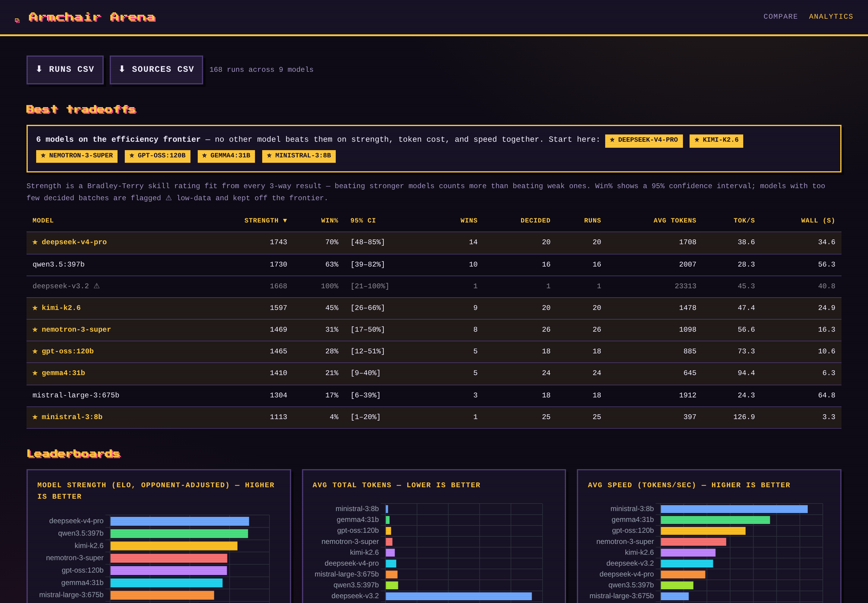Screen dimensions: 868x603
Task: Click deepseek-v3.2 bar in Avg Total Tokens chart
Action: click(x=458, y=596)
